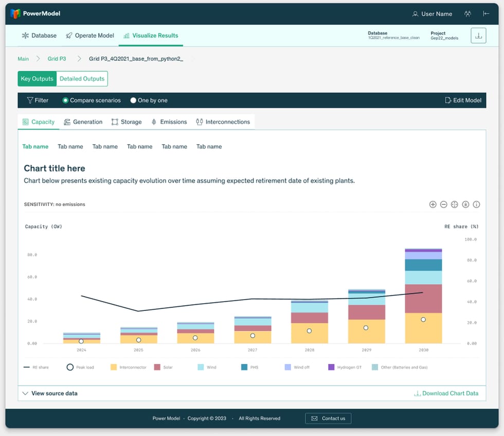
Task: Click the Project Gep22_models text
Action: click(x=444, y=38)
